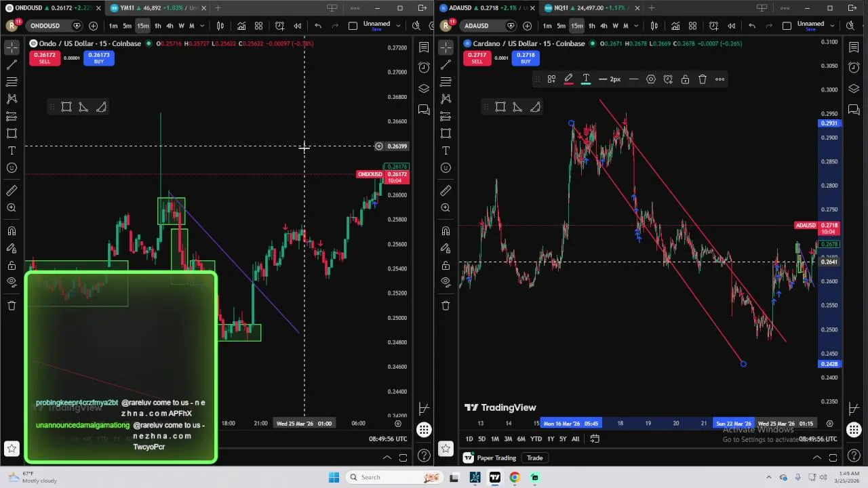Lock all drawings in ONDOUSD window

[x=12, y=265]
